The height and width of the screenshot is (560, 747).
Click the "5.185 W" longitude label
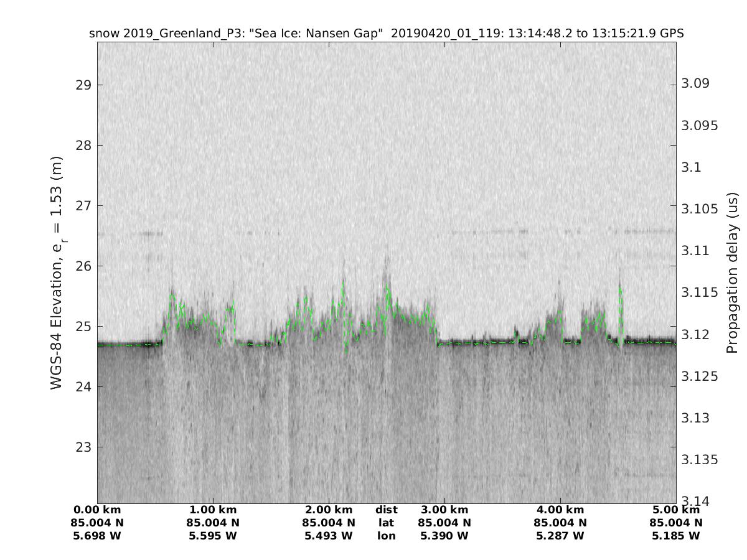[675, 536]
